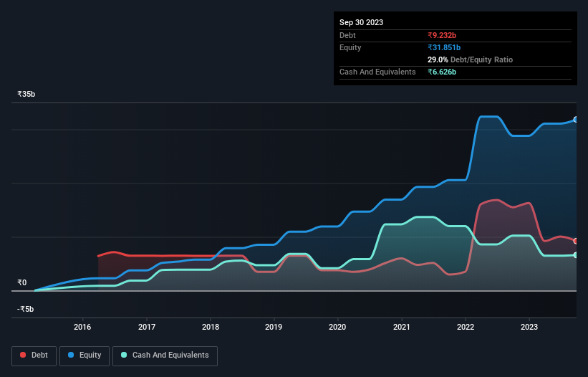The height and width of the screenshot is (377, 588).
Task: Click the ₹31.851b equity value
Action: [444, 47]
